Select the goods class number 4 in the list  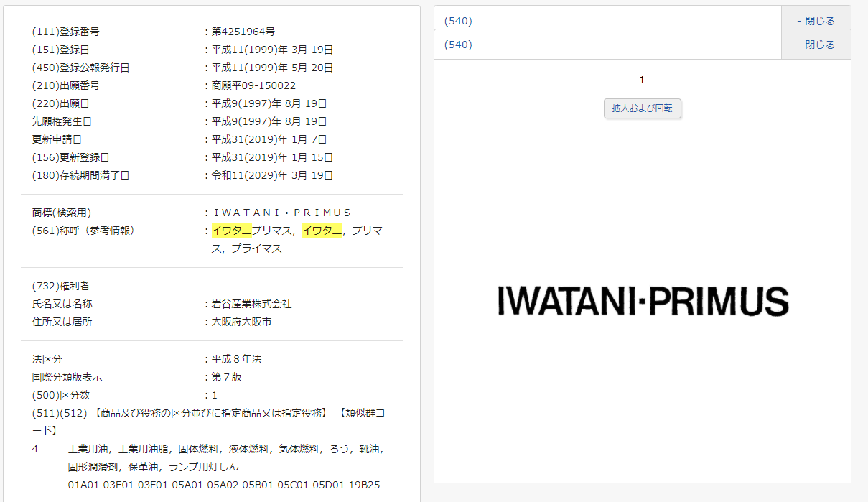(x=34, y=447)
